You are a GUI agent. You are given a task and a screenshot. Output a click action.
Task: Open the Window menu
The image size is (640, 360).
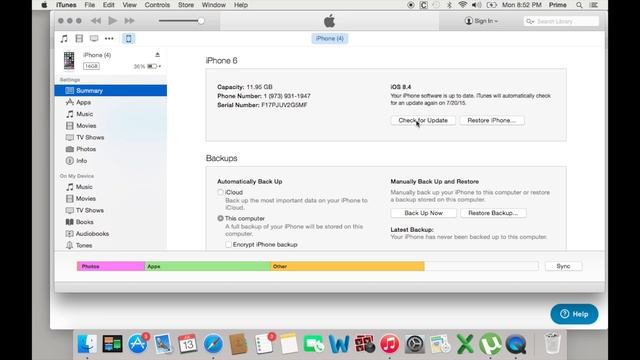click(213, 5)
